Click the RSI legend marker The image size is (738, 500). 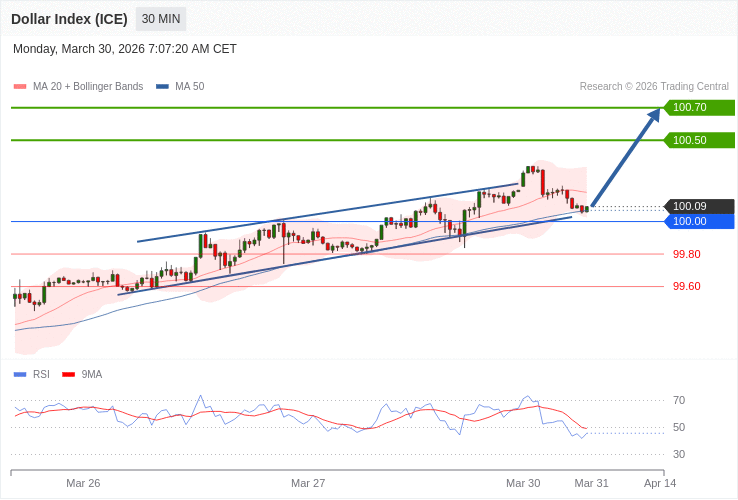[x=20, y=375]
